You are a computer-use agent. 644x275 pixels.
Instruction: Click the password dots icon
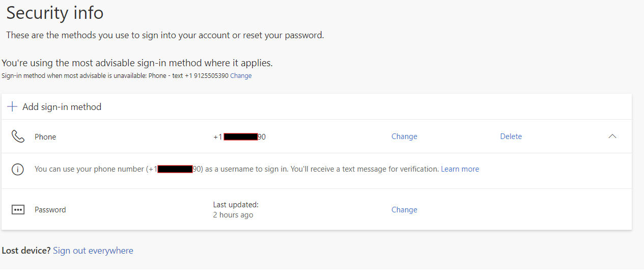[18, 210]
